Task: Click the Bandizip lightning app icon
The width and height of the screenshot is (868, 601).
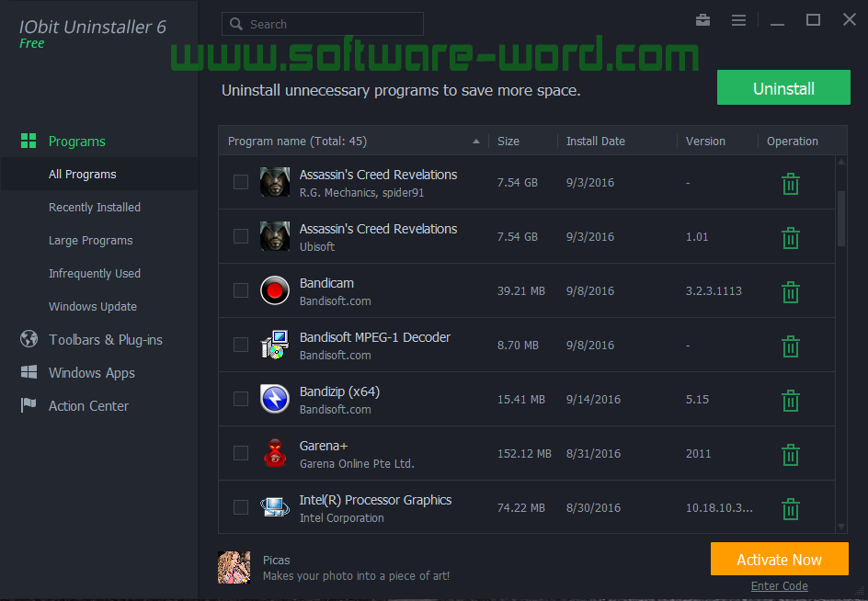Action: (x=275, y=399)
